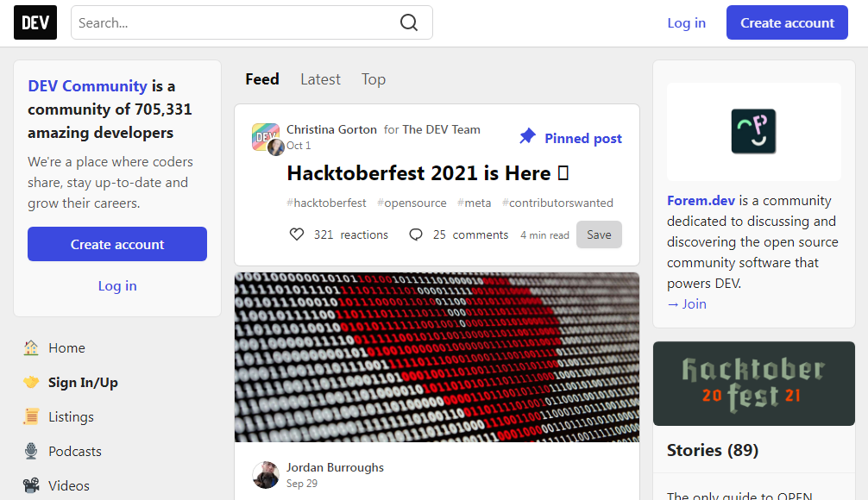Click the Save button on pinned post
This screenshot has height=500, width=868.
(x=599, y=234)
